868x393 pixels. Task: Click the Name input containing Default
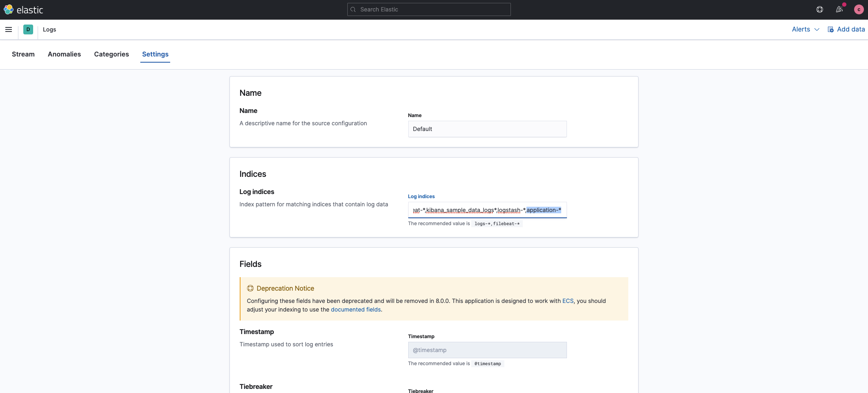(x=487, y=129)
